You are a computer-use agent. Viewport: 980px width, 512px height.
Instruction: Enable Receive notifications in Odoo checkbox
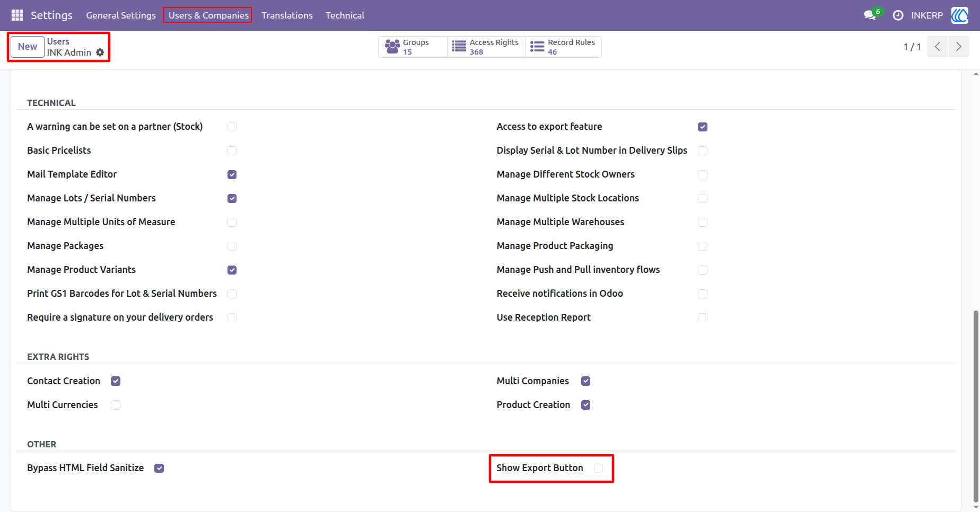703,294
